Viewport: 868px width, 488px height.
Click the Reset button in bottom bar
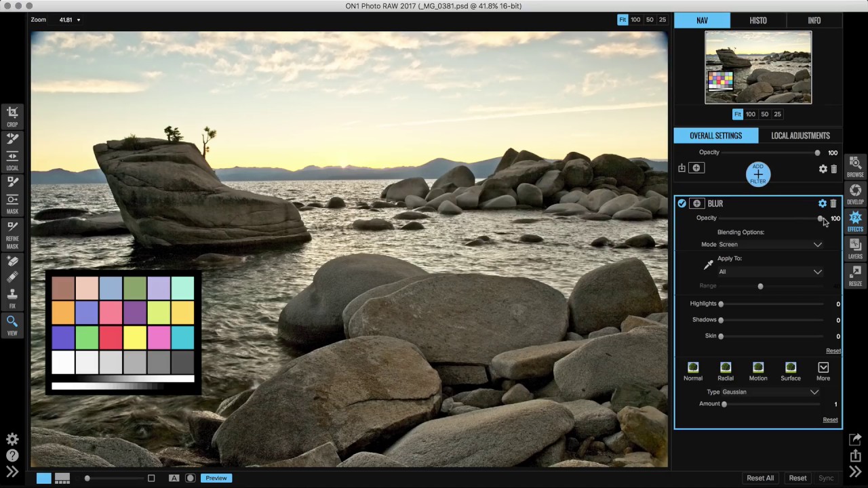797,478
